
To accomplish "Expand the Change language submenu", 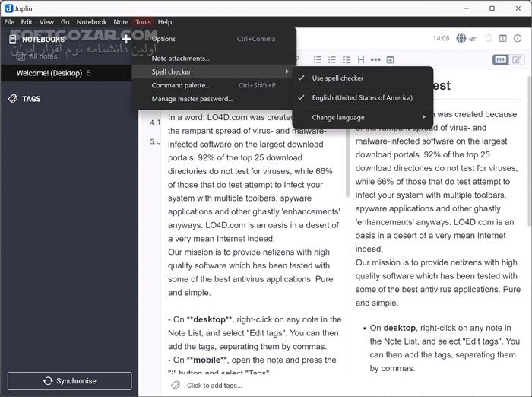I will click(x=363, y=118).
